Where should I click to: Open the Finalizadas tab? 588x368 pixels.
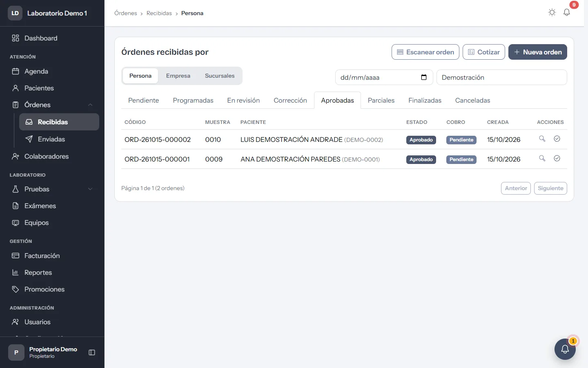[425, 100]
